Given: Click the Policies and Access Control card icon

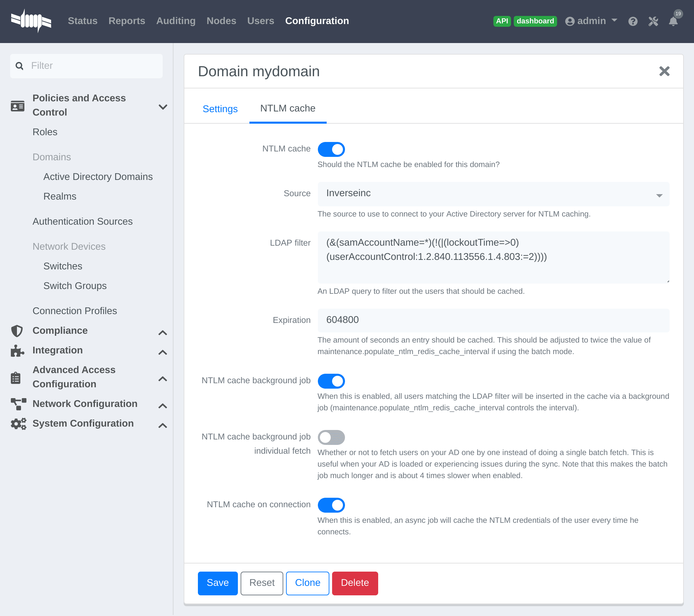Looking at the screenshot, I should click(x=17, y=106).
